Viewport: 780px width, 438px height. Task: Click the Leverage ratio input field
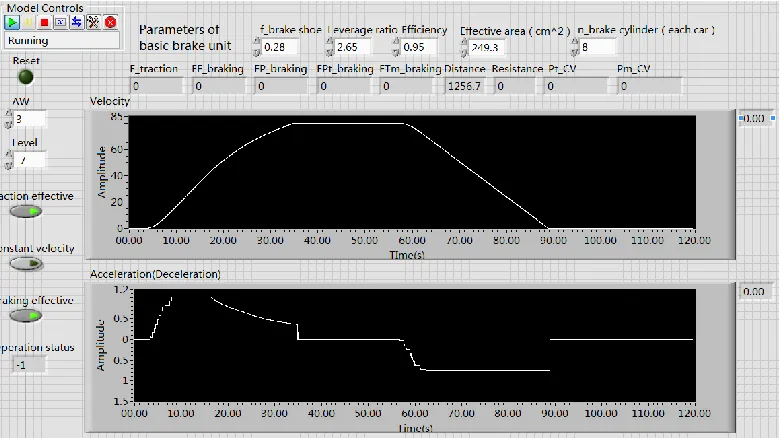353,47
